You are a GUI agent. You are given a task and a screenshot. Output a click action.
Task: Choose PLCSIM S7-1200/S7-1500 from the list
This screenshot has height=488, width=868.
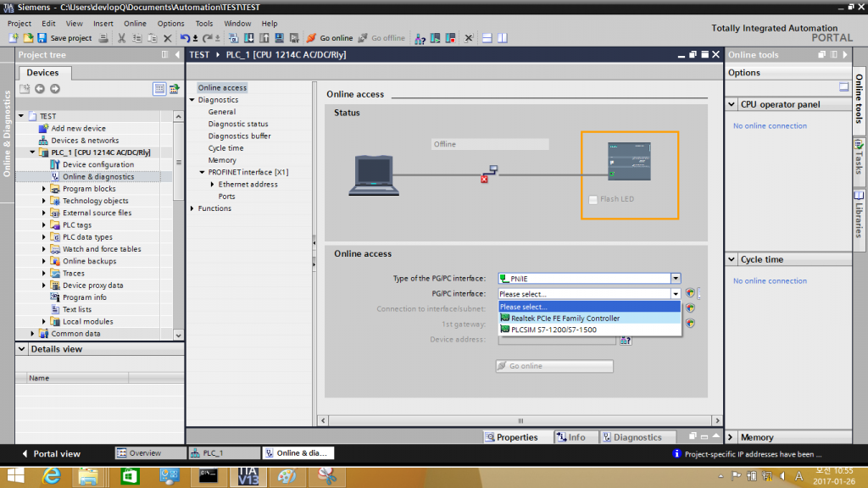tap(590, 330)
